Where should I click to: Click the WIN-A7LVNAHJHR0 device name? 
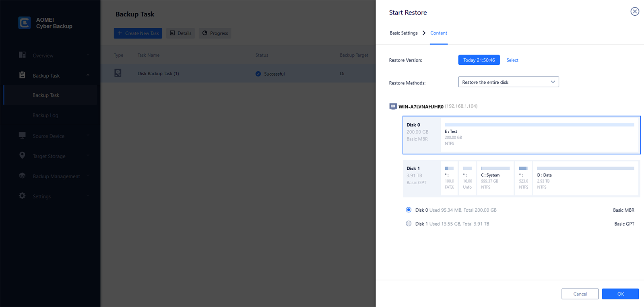tap(421, 107)
